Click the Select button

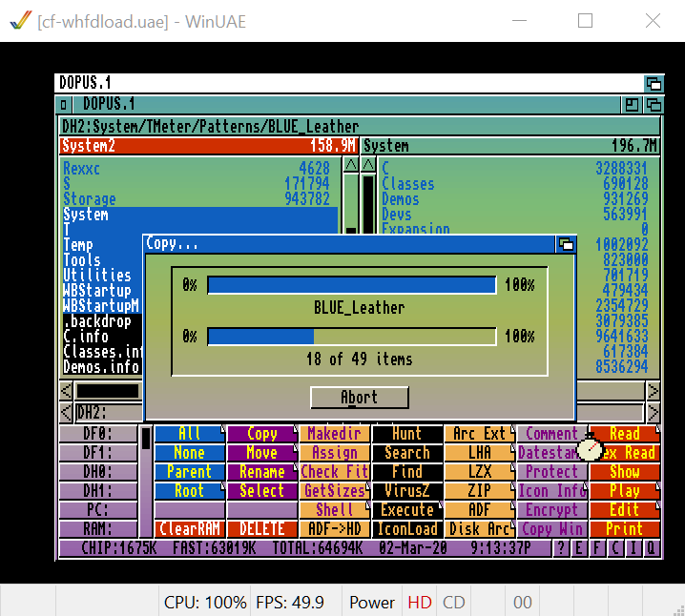(x=262, y=491)
